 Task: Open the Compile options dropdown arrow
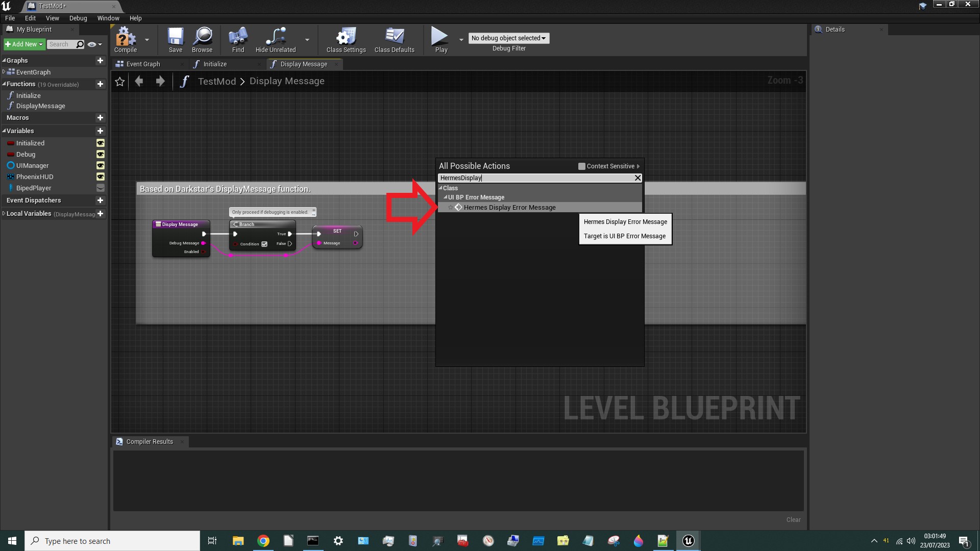(147, 40)
